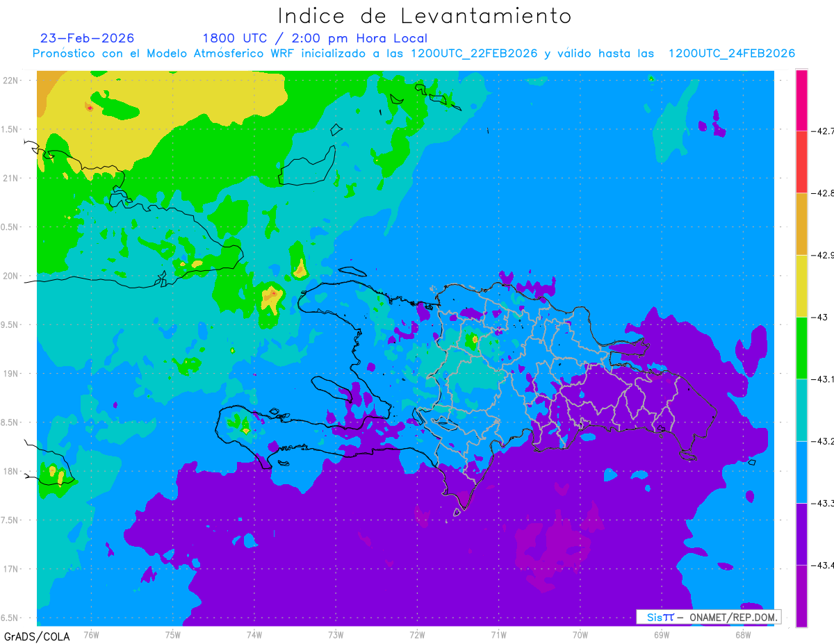The height and width of the screenshot is (644, 834).
Task: Click the '70W' longitude label
Action: [580, 634]
